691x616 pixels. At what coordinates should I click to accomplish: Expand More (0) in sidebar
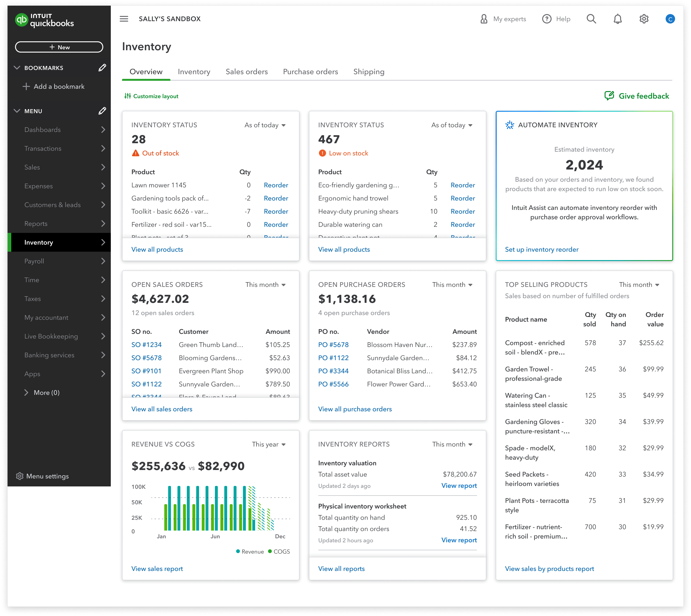point(42,392)
